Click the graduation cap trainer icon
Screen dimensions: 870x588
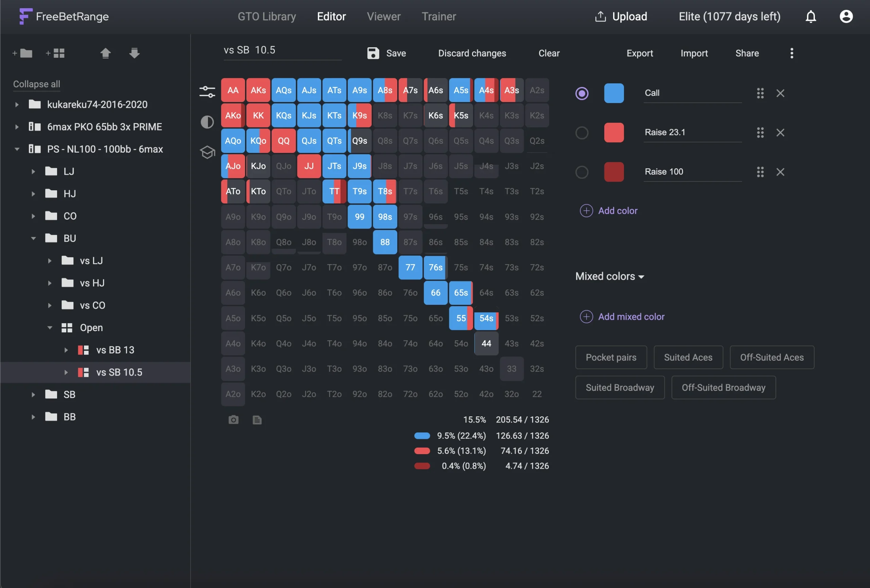pyautogui.click(x=207, y=152)
